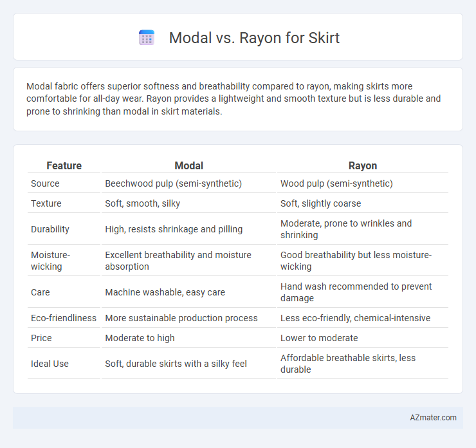Click the 'Texture' row label
Screen dimensions: 476x448
(46, 203)
